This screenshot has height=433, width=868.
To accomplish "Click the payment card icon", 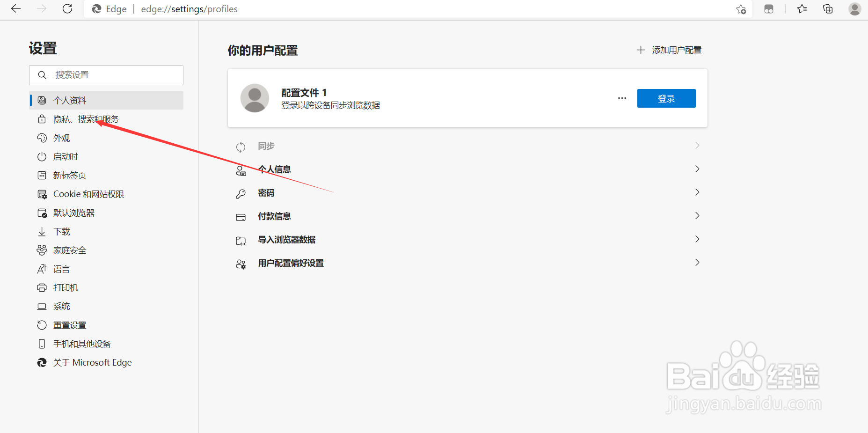I will 241,217.
